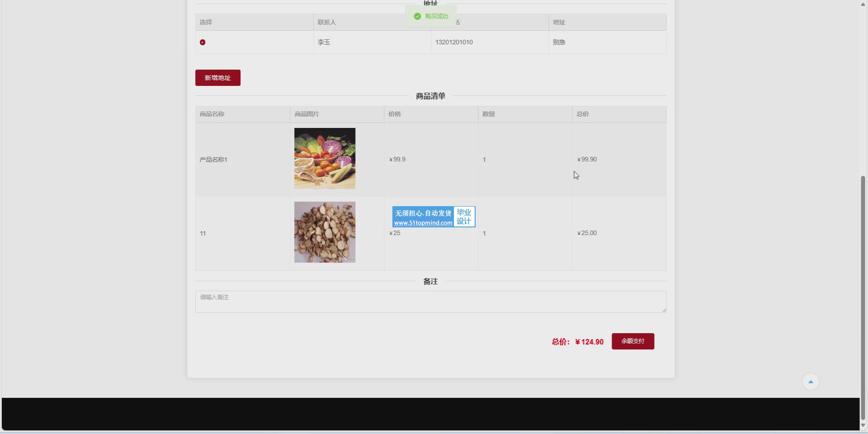This screenshot has height=434, width=868.
Task: Click the phone number 13201201010
Action: point(454,42)
